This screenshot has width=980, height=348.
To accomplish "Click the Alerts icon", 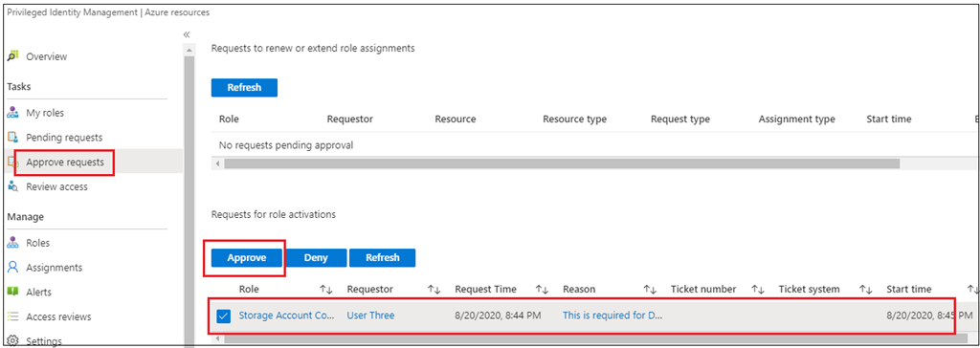I will (x=12, y=292).
